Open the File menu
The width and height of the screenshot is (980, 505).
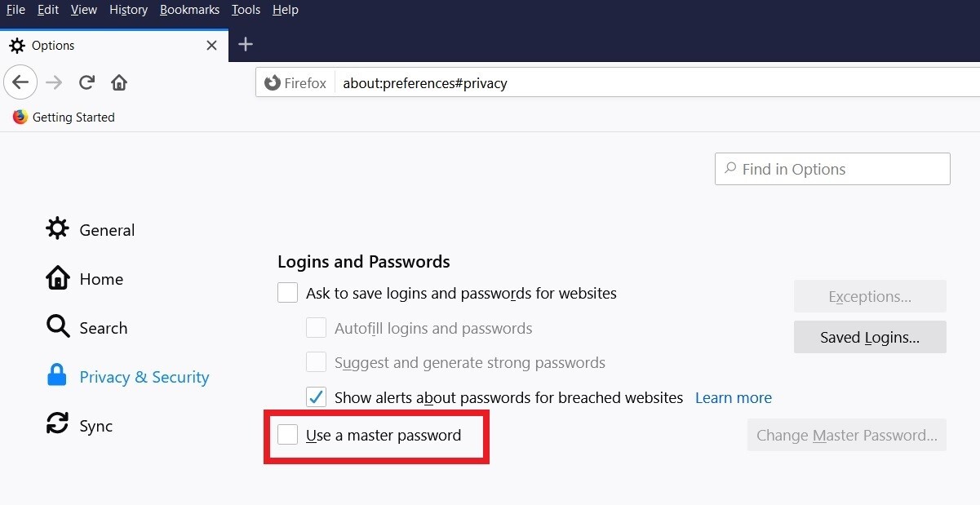coord(16,10)
